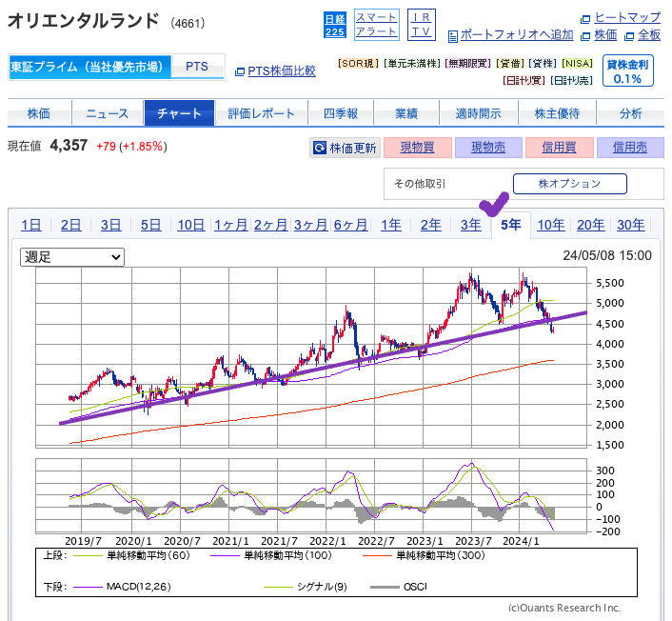Open the 分析 tab
This screenshot has height=621, width=672.
pyautogui.click(x=631, y=113)
